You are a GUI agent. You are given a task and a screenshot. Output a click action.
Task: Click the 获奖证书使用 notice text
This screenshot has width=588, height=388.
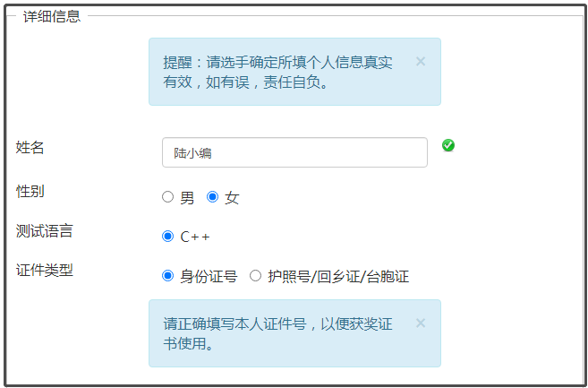point(277,333)
